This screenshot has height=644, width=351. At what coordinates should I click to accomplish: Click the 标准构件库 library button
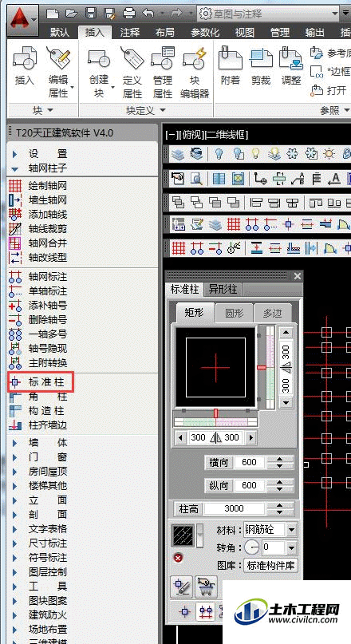[x=270, y=566]
